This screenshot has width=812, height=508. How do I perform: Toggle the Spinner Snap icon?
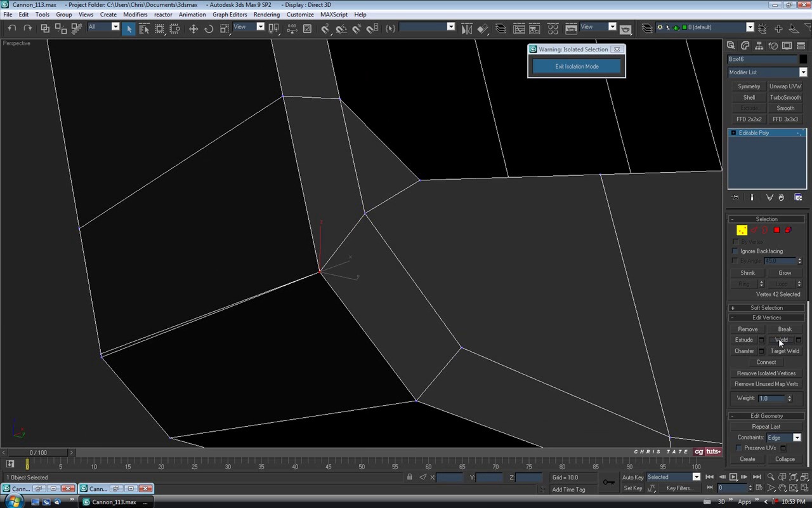[372, 29]
